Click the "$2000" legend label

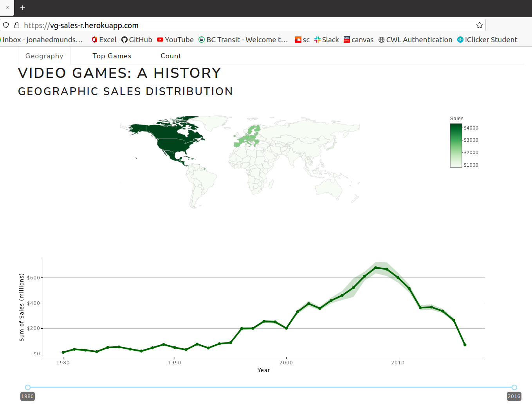(471, 153)
